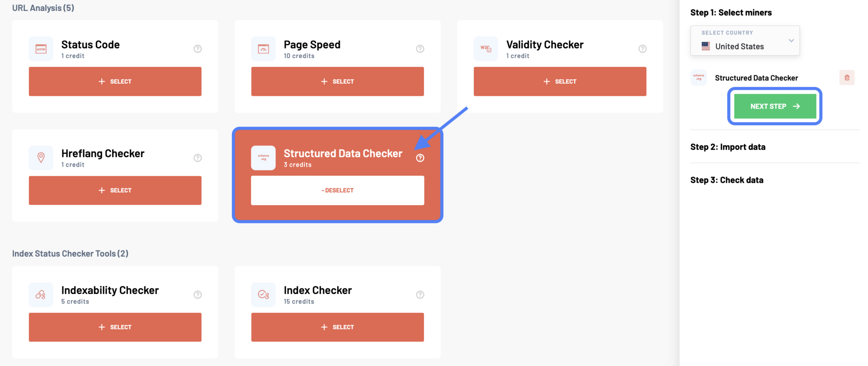Click the Index Checker tool icon
The width and height of the screenshot is (868, 366).
tap(263, 294)
